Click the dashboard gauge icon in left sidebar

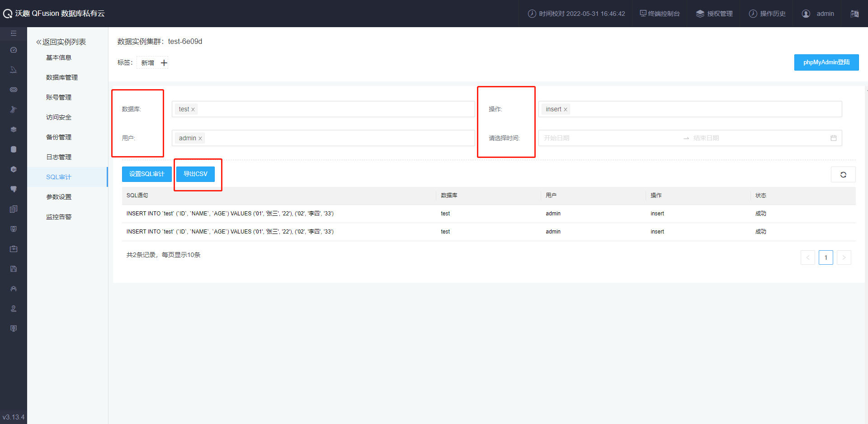click(14, 50)
